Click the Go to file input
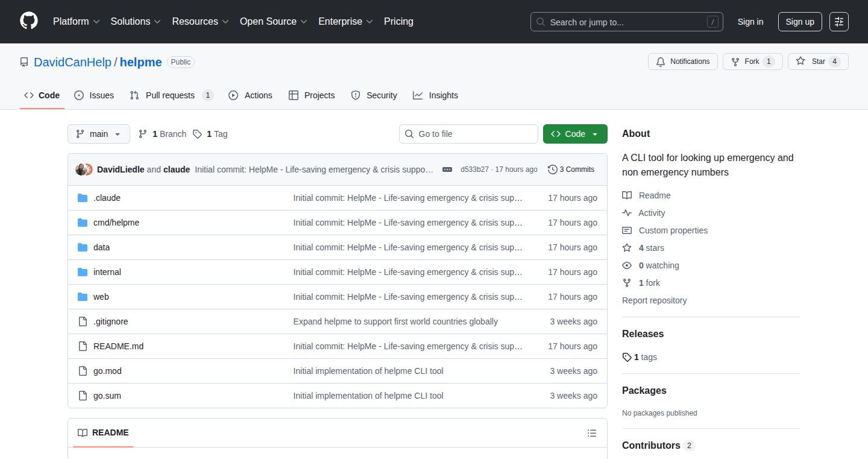 click(x=468, y=134)
